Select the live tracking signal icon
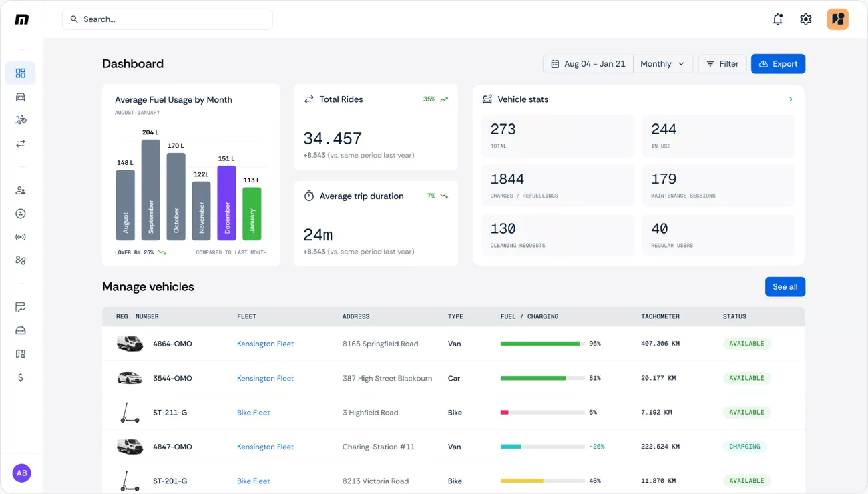This screenshot has width=868, height=494. coord(20,236)
